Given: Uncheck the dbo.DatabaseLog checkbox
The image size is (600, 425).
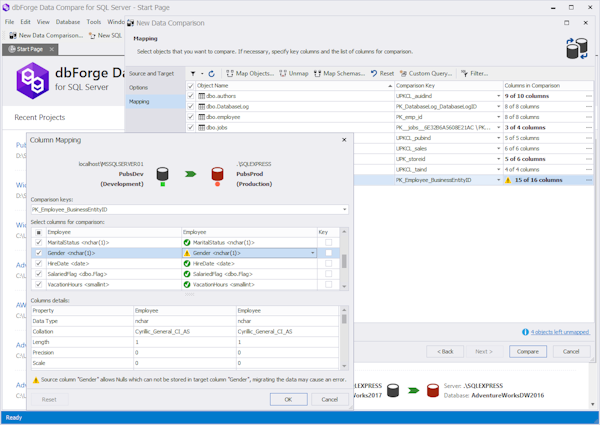Looking at the screenshot, I should [x=191, y=106].
